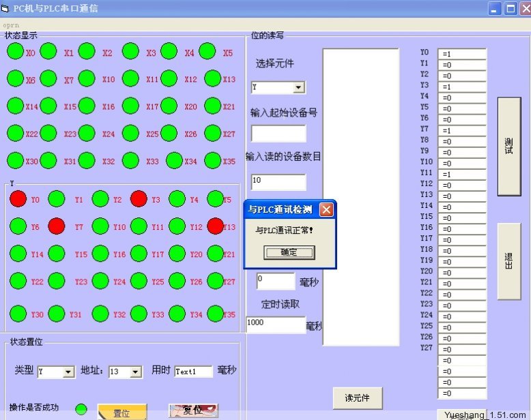This screenshot has width=531, height=420.
Task: Click the 测试 test button
Action: [x=508, y=147]
